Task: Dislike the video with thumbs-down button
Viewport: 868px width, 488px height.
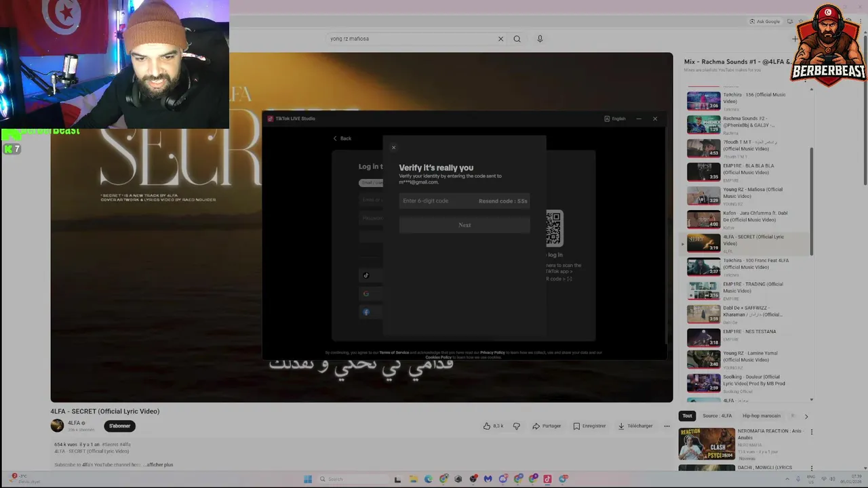Action: point(517,426)
